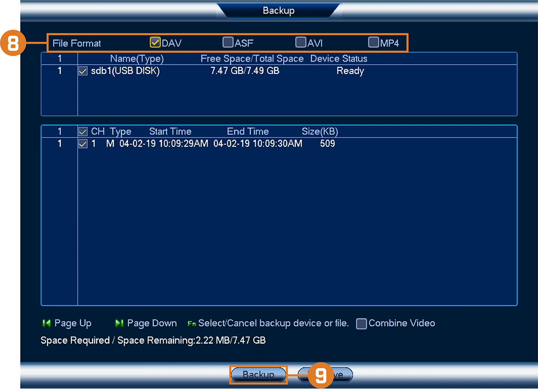Uncheck the DAV file format checkbox
The height and width of the screenshot is (392, 538).
point(155,43)
